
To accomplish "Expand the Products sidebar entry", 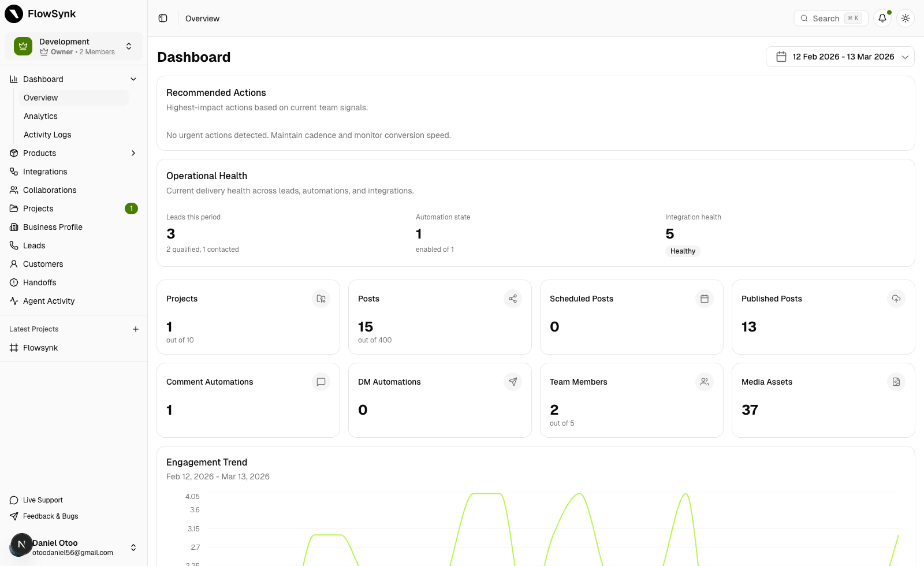I will click(133, 153).
